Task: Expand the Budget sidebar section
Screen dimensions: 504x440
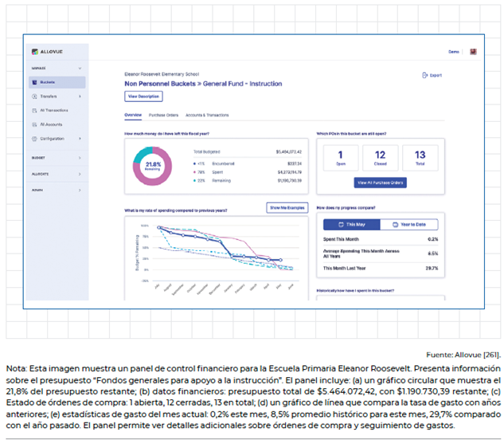Action: click(80, 158)
